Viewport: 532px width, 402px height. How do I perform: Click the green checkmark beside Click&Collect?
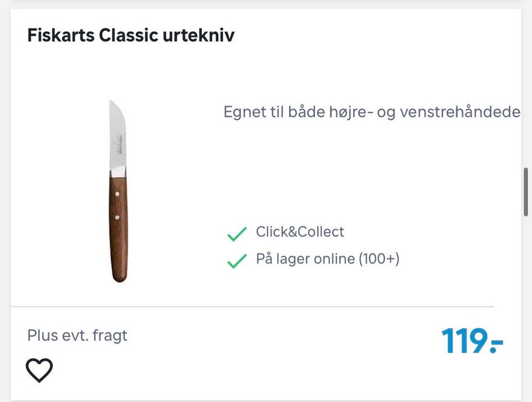coord(237,234)
